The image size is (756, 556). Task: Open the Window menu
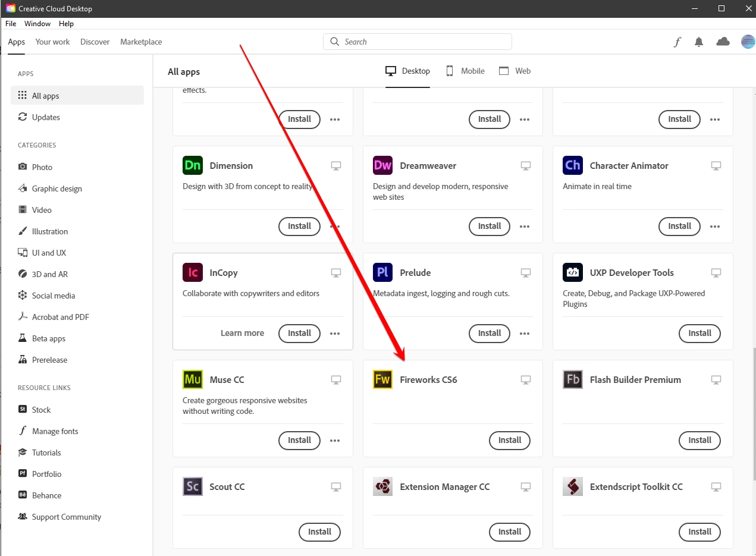37,24
